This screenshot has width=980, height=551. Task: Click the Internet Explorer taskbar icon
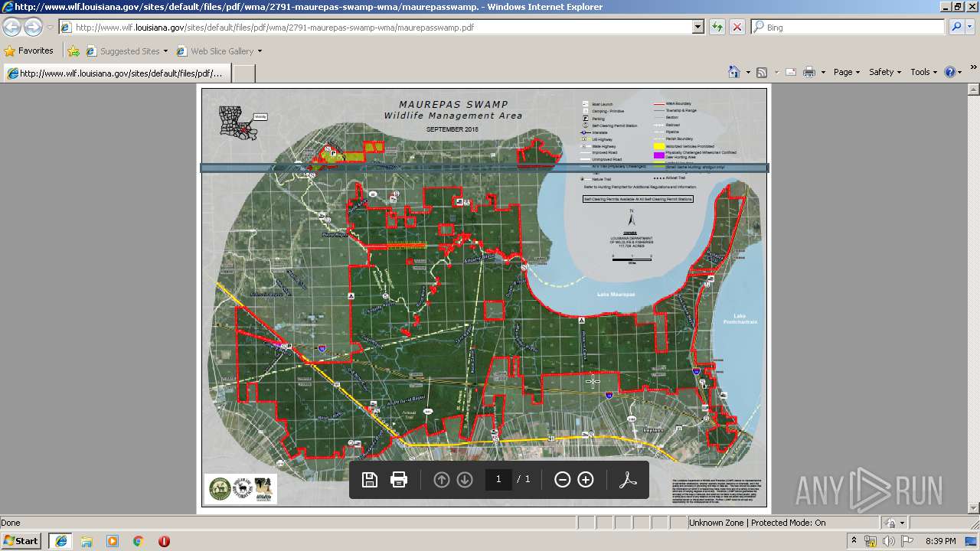click(x=60, y=541)
